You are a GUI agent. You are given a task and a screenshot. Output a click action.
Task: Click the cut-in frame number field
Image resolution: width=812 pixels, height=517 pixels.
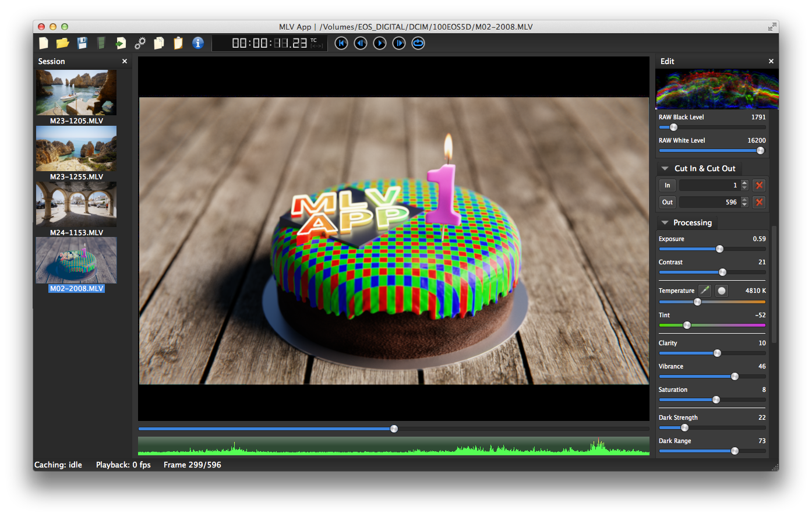pyautogui.click(x=709, y=185)
